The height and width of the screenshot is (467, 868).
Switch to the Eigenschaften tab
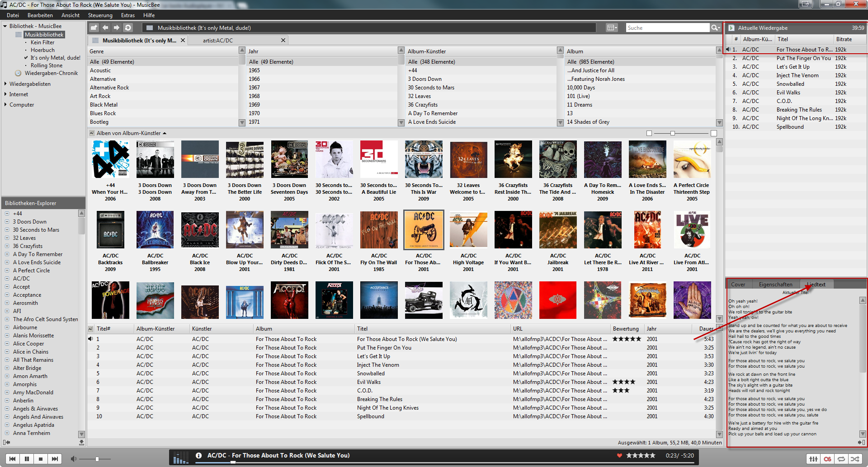click(x=776, y=284)
